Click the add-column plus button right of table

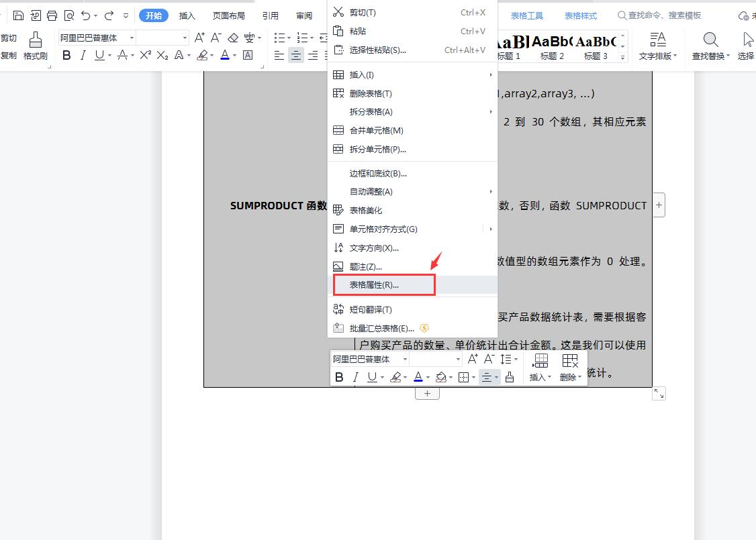tap(659, 205)
